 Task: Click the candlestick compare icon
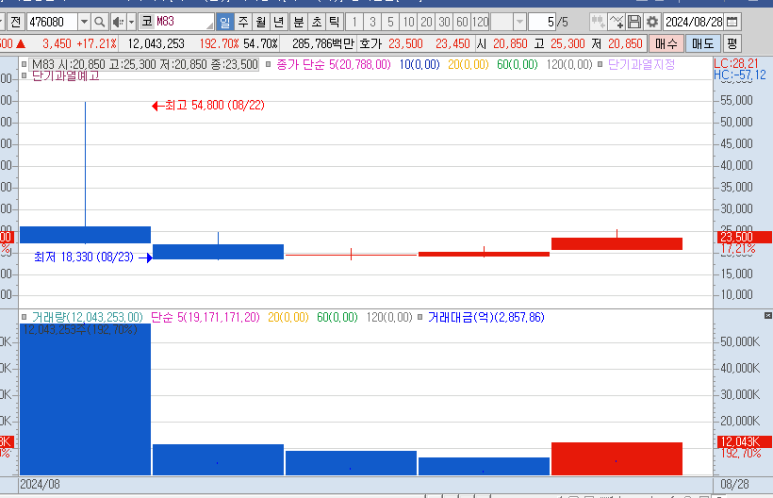(x=597, y=21)
